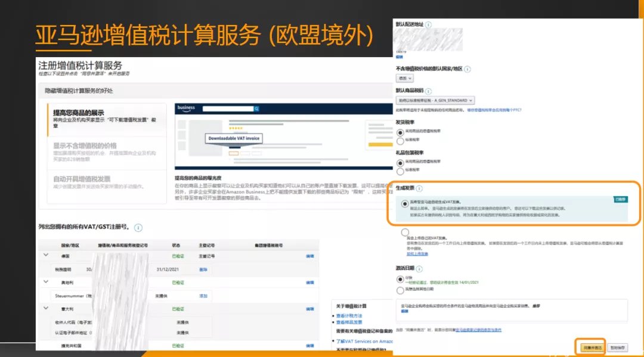Screen dimensions: 644x357
Task: Click 查看样品发票 link
Action: [349, 322]
